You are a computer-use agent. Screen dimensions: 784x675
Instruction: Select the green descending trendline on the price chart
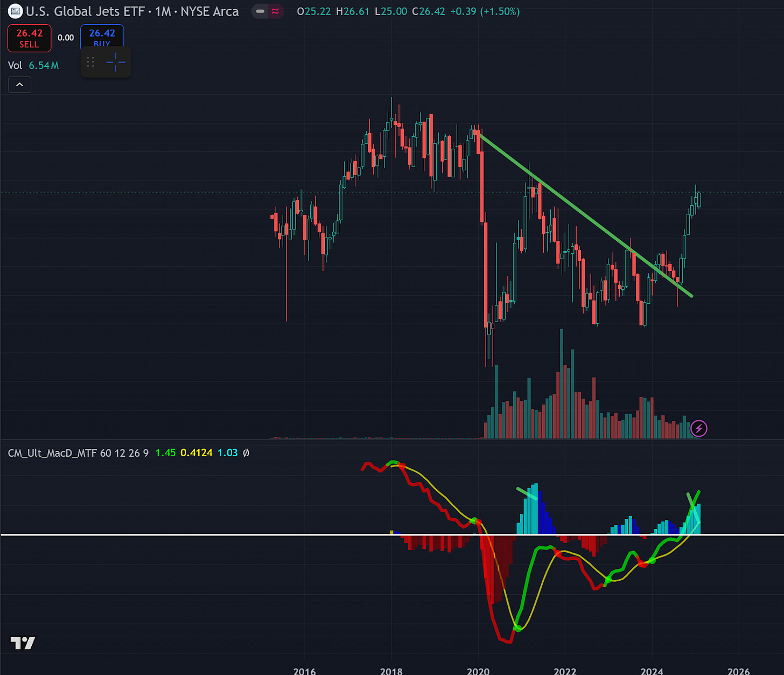coord(586,215)
